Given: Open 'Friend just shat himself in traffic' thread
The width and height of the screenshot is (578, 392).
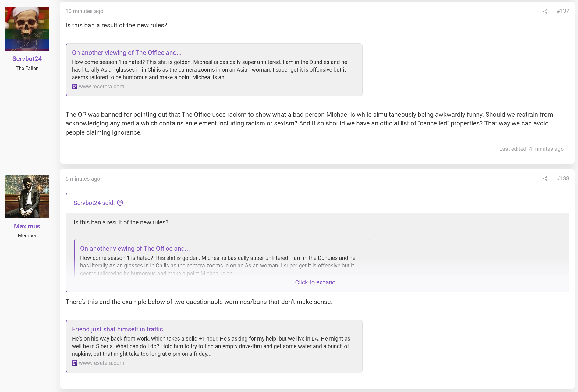Looking at the screenshot, I should coord(117,329).
